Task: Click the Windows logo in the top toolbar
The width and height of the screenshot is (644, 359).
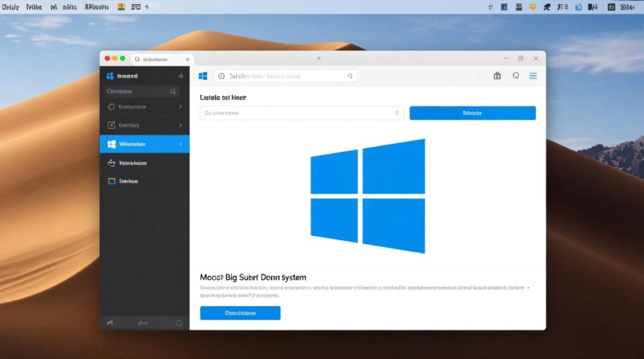Action: click(x=203, y=76)
